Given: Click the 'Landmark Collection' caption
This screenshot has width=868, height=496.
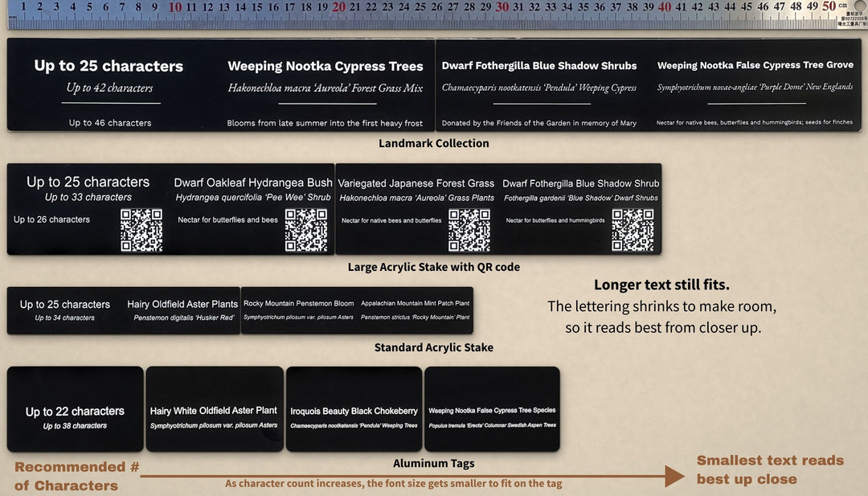Looking at the screenshot, I should coord(434,143).
